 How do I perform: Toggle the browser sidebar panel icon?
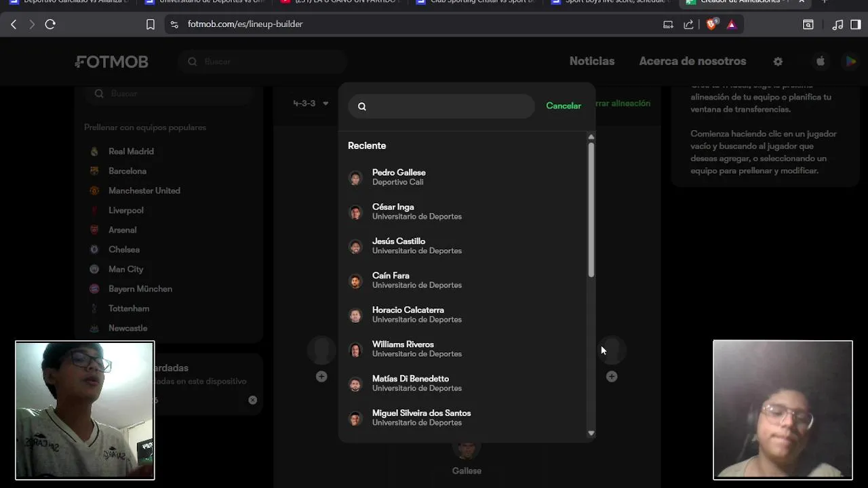pyautogui.click(x=856, y=24)
